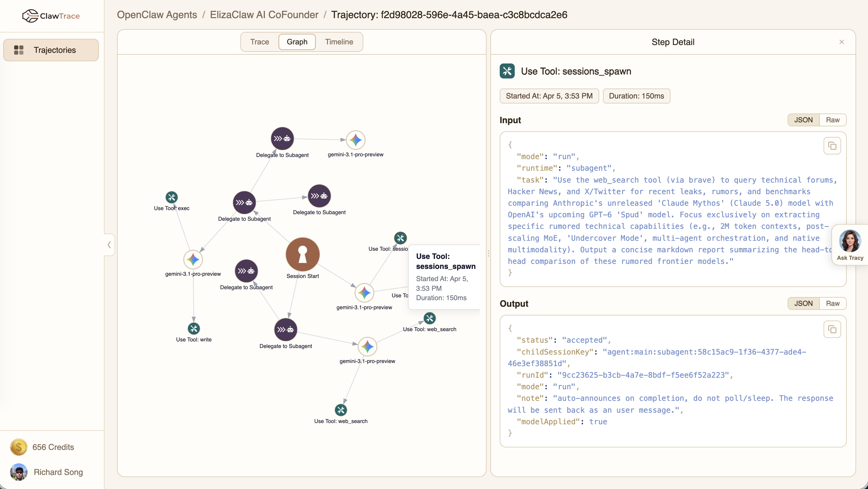Click the ClawTrace logo
Viewport: 868px width, 489px height.
pyautogui.click(x=51, y=16)
